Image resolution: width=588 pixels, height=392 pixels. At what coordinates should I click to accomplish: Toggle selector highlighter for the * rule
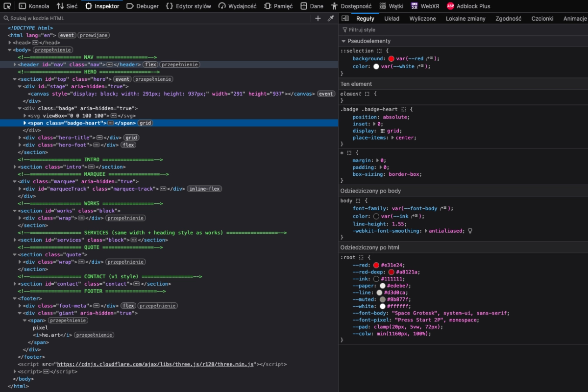pyautogui.click(x=348, y=153)
